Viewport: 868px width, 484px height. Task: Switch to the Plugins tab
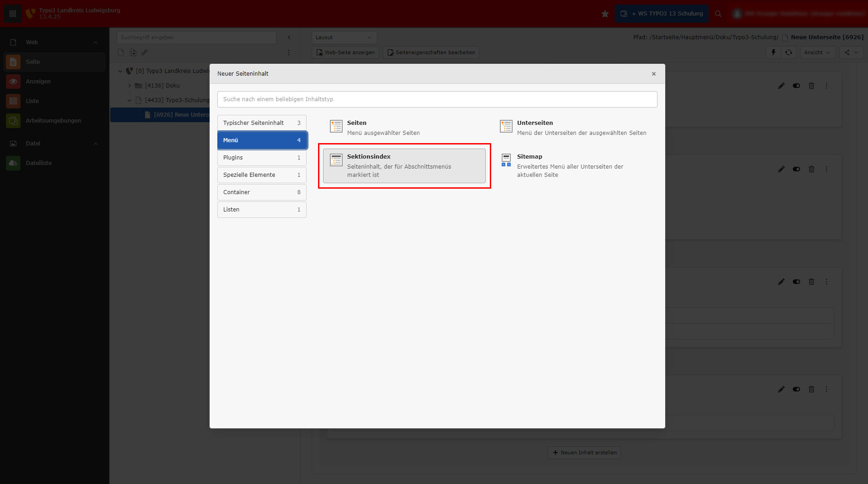click(262, 158)
